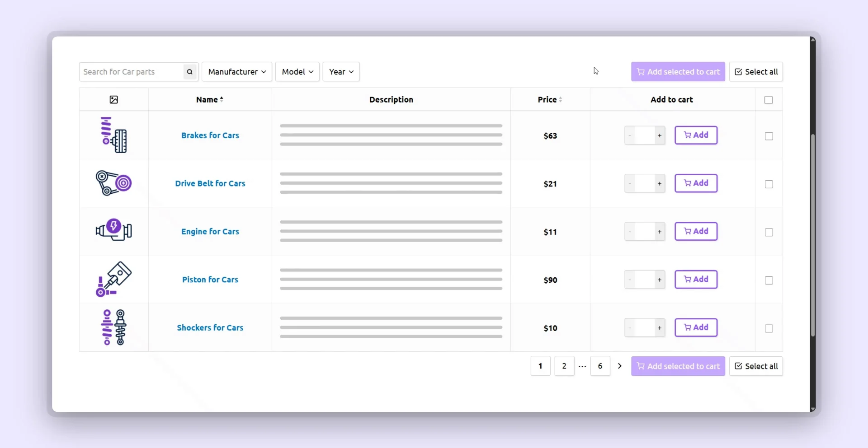
Task: Click top Select all button
Action: coord(756,72)
